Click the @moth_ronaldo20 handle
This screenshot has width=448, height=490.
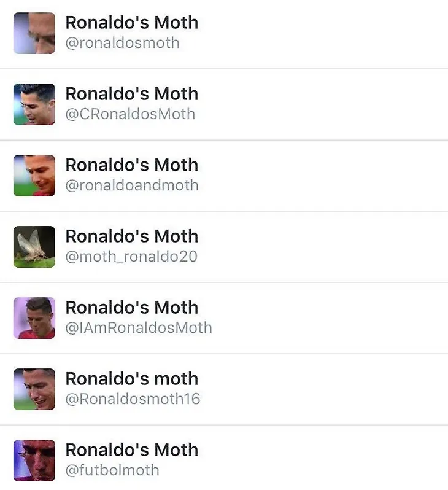(x=131, y=257)
